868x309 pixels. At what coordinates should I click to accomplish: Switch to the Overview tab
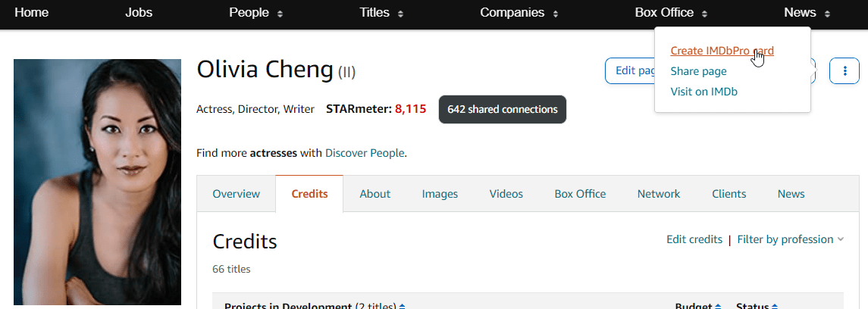pyautogui.click(x=236, y=194)
